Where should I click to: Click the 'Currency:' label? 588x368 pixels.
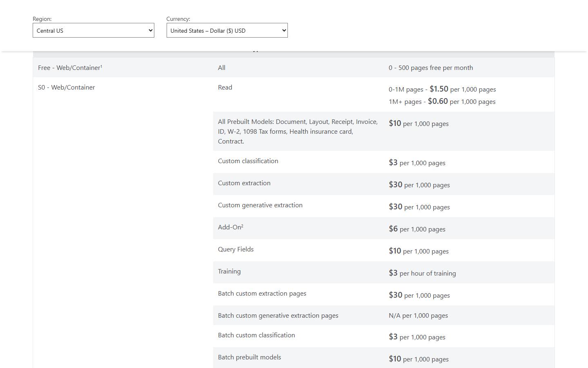point(178,19)
